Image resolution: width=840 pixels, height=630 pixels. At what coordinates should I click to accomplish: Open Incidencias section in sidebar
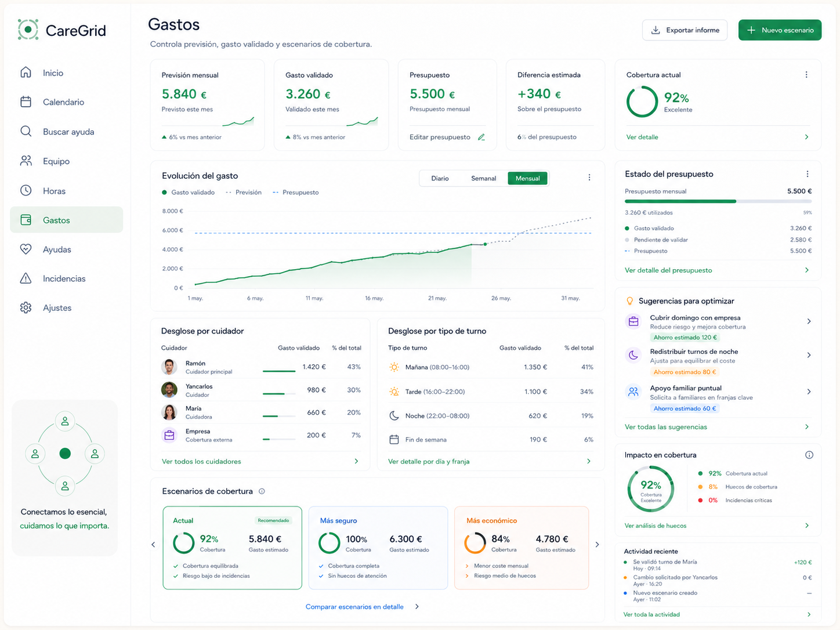pos(67,278)
